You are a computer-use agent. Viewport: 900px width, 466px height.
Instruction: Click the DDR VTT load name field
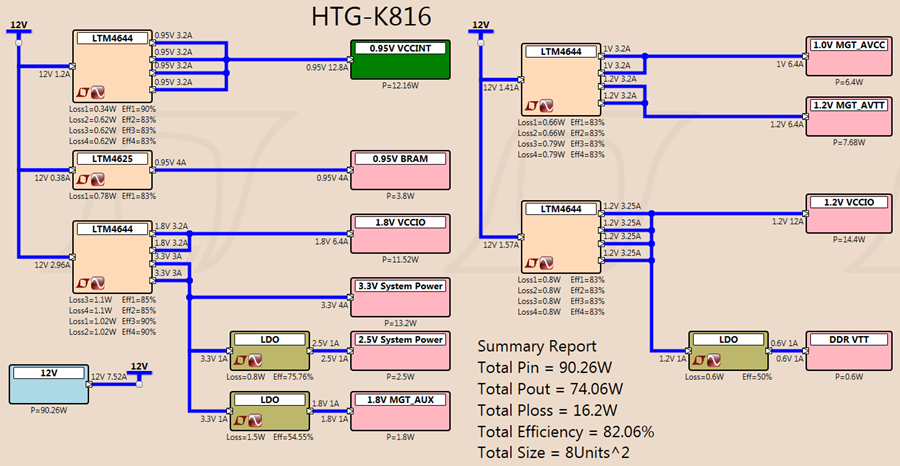click(849, 340)
